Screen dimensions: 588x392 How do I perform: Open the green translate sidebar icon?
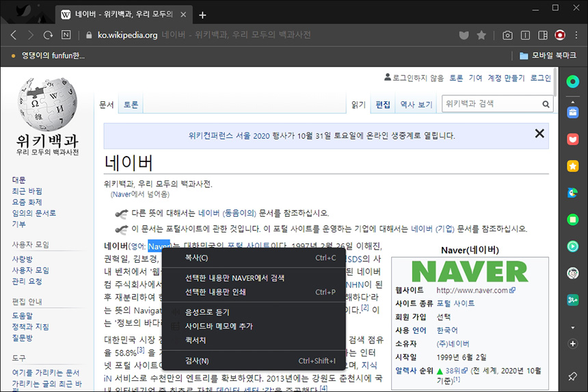tap(573, 300)
